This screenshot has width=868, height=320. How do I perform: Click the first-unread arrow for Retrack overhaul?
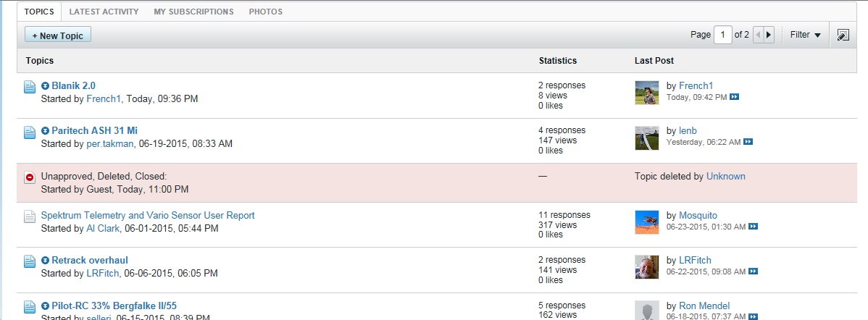click(x=45, y=261)
